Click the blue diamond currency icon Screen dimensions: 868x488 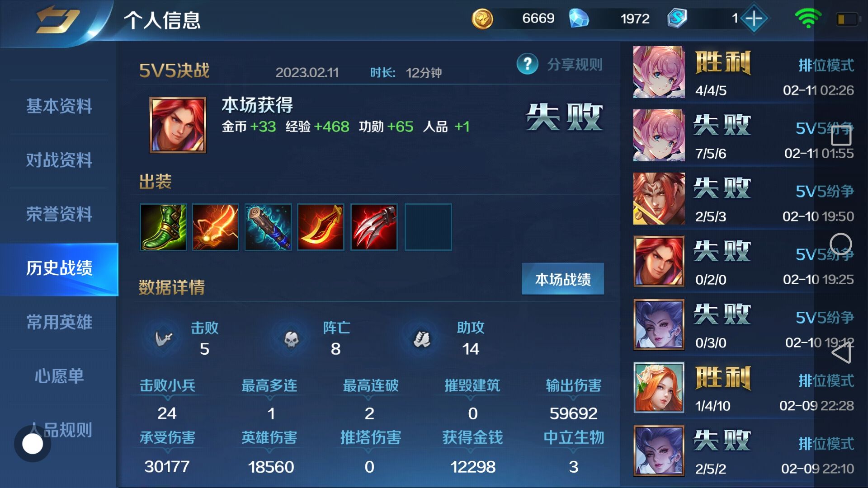pyautogui.click(x=579, y=19)
